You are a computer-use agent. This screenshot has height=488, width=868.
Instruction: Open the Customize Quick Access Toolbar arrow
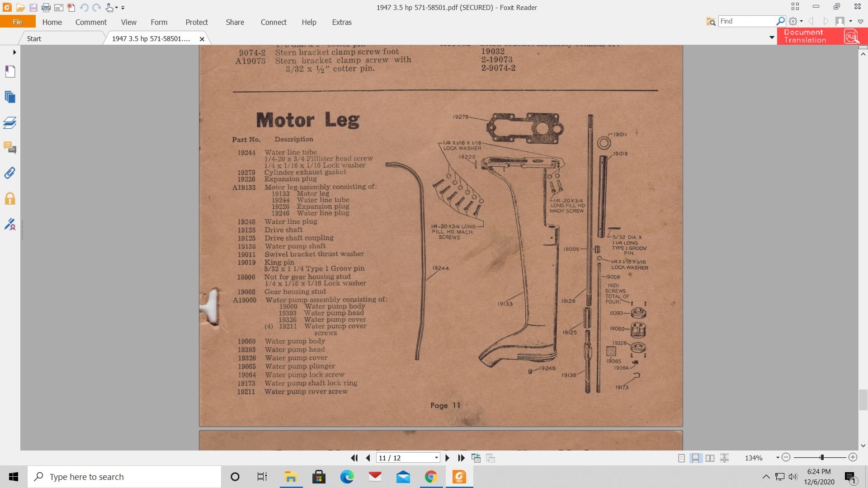pyautogui.click(x=123, y=8)
